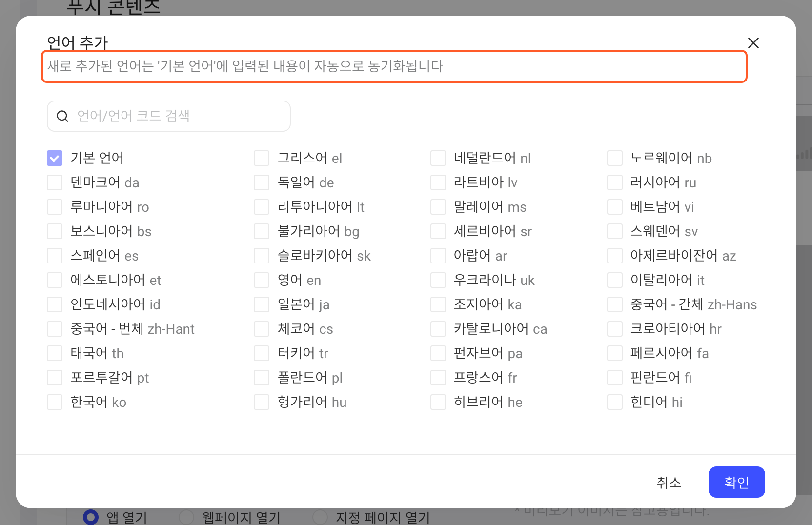812x525 pixels.
Task: Tick the 포르투갈어 pt checkbox
Action: [55, 378]
